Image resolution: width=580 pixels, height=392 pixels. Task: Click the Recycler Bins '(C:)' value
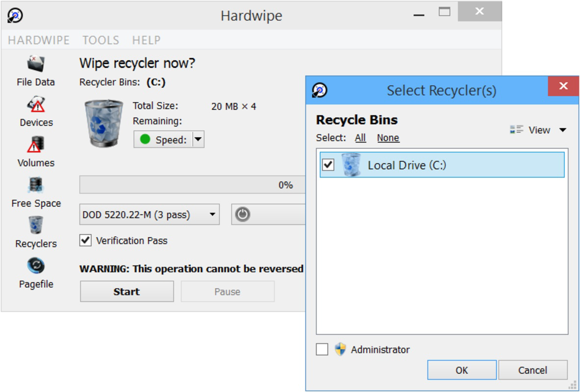[156, 82]
